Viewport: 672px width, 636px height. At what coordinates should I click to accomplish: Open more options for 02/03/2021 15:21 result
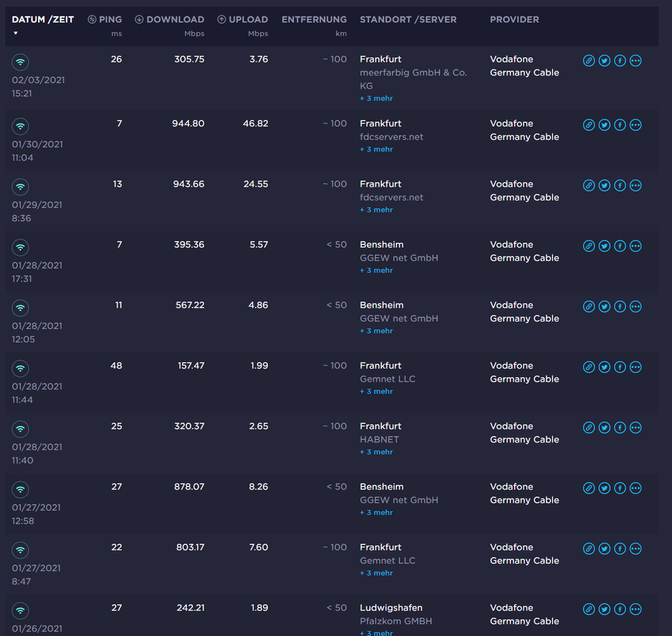tap(636, 61)
